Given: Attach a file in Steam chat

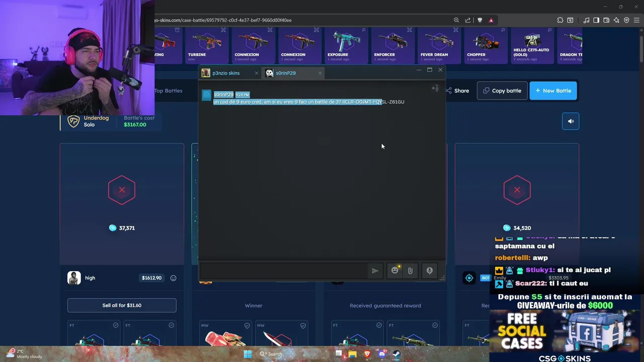Looking at the screenshot, I should tap(410, 270).
